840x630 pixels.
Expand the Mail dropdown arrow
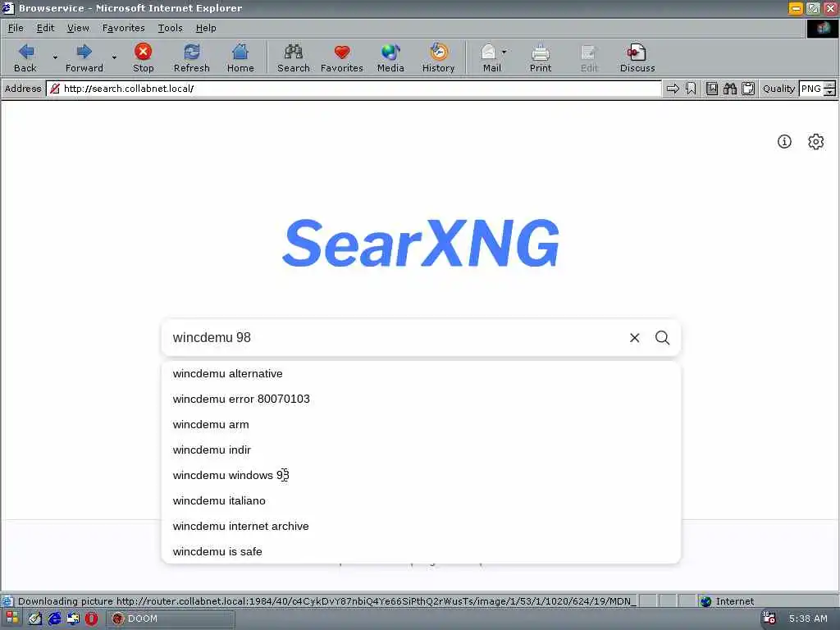pyautogui.click(x=504, y=52)
